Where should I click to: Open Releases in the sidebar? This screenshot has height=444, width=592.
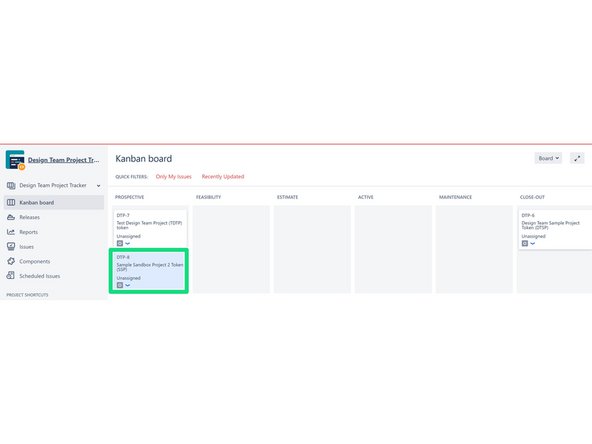pos(29,217)
